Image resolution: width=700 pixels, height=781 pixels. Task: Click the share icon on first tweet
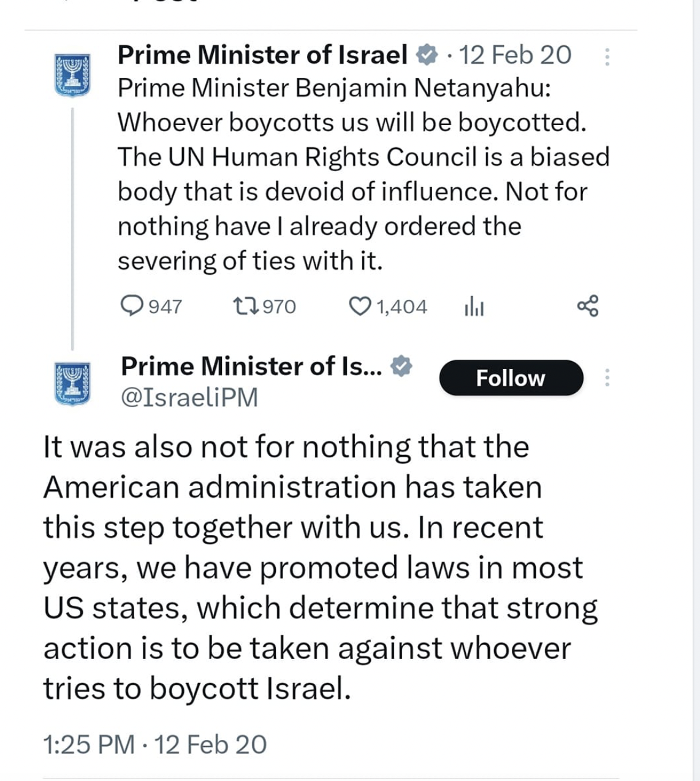click(588, 305)
